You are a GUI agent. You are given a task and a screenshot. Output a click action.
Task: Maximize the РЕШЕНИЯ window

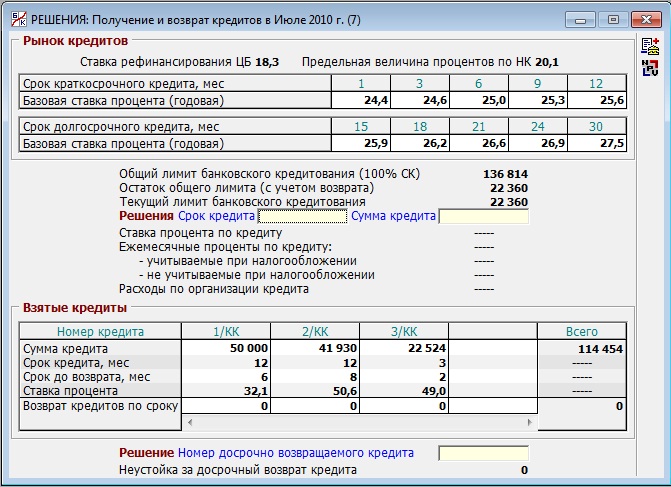613,20
